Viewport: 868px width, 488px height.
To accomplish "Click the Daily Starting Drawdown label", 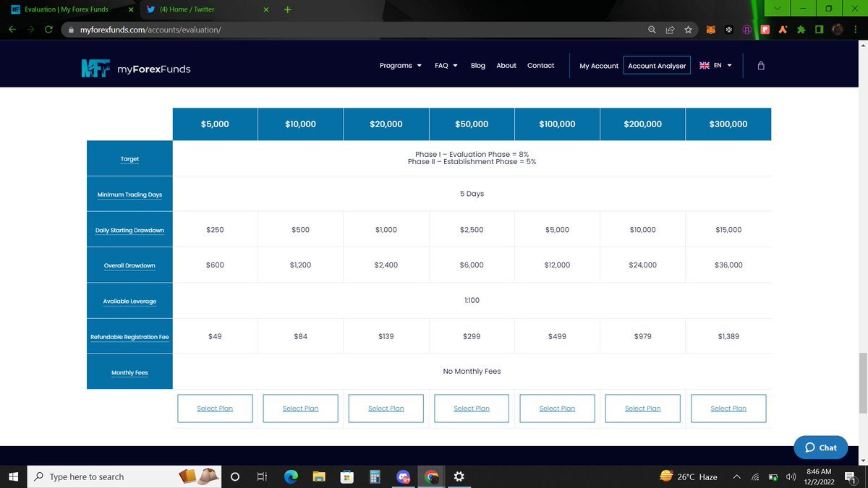I will [x=129, y=230].
